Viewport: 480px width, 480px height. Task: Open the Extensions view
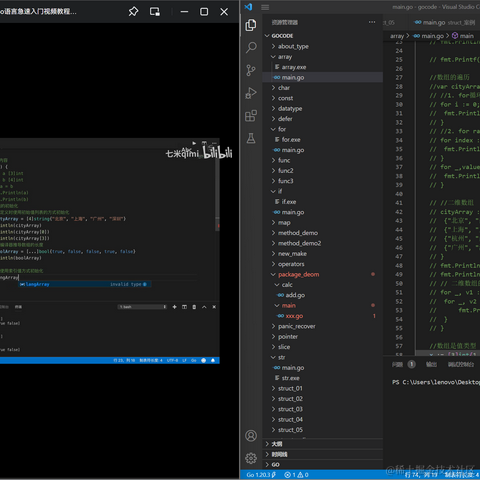tap(251, 116)
